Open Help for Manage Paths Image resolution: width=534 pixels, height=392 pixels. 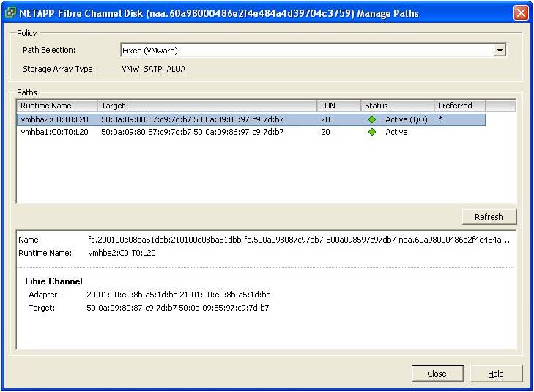pos(496,374)
